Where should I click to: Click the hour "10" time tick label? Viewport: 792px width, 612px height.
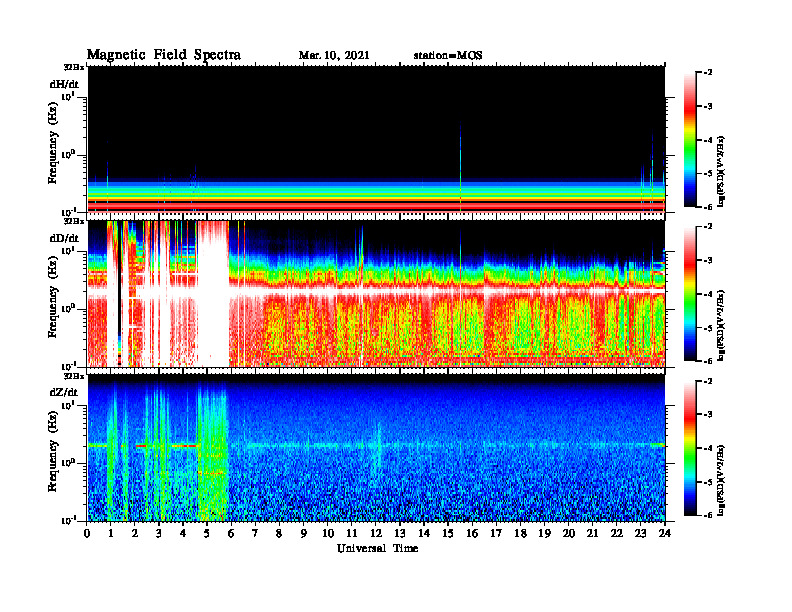pos(328,533)
